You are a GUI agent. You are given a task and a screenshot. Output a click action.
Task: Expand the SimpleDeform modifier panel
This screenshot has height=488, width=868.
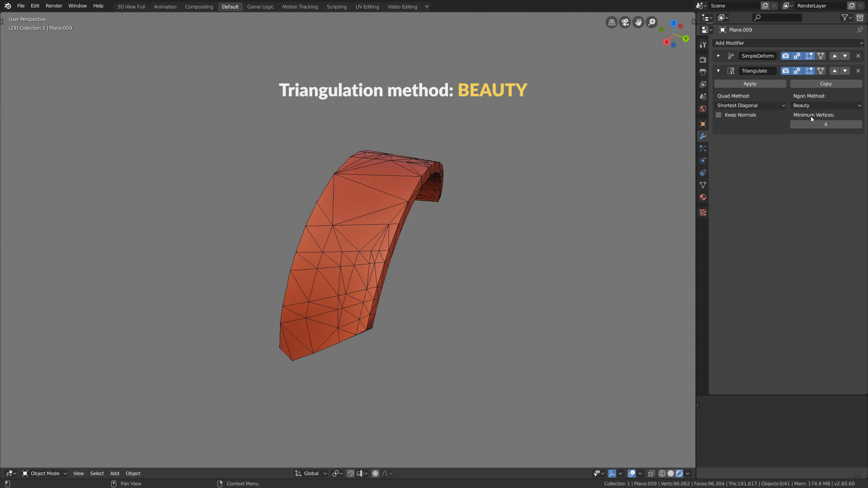tap(718, 56)
